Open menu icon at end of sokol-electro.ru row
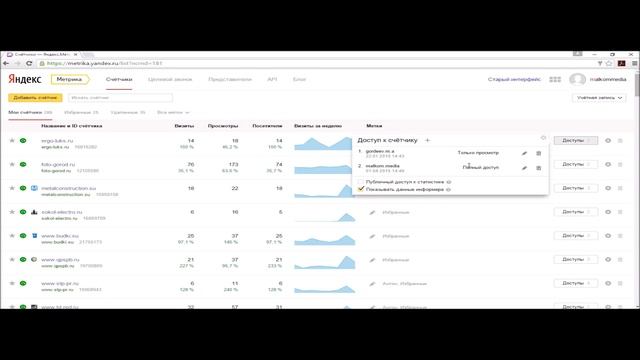Screen dimensions: 640x360 [620, 212]
